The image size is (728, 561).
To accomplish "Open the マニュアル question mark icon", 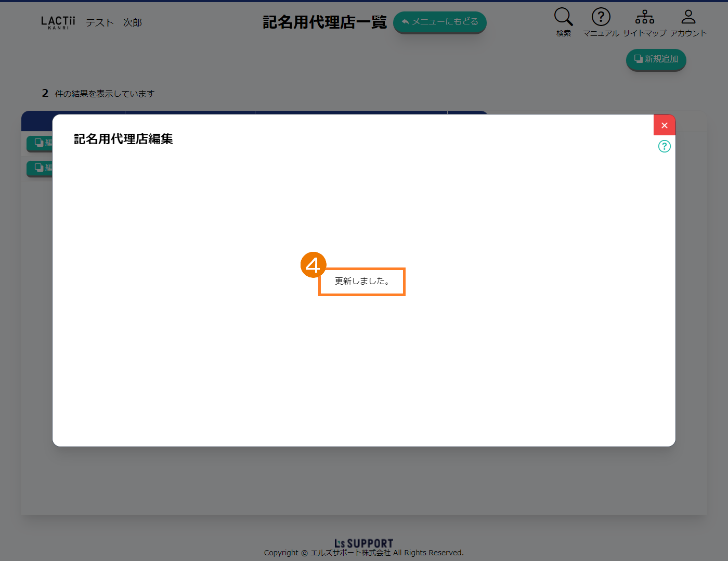I will (601, 17).
